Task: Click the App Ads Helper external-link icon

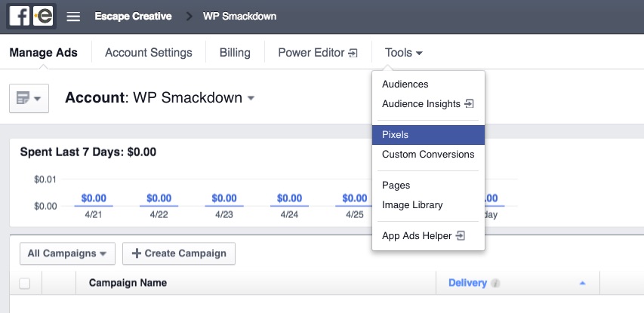Action: click(x=461, y=236)
